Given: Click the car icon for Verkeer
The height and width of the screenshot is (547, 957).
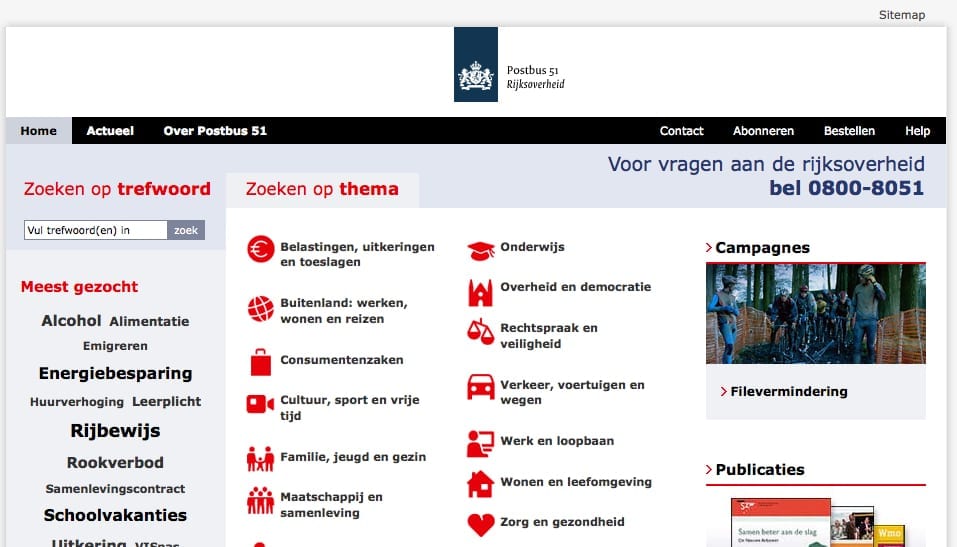Looking at the screenshot, I should point(480,387).
